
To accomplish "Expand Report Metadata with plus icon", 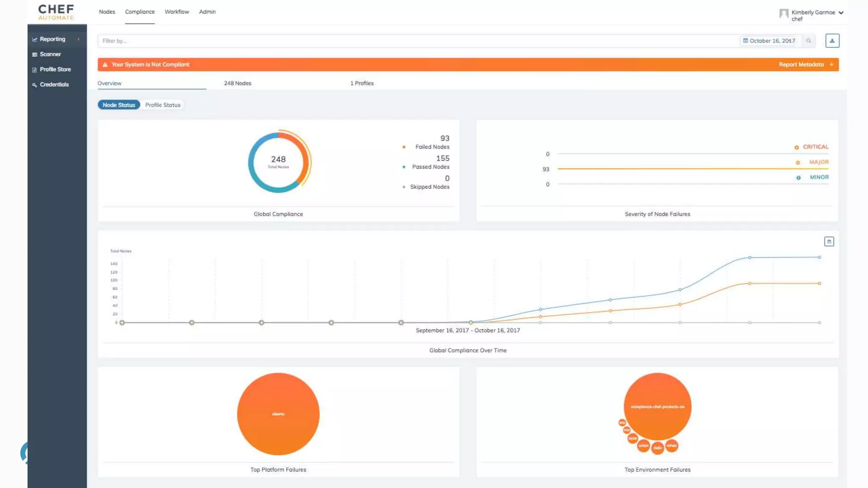I will 831,64.
